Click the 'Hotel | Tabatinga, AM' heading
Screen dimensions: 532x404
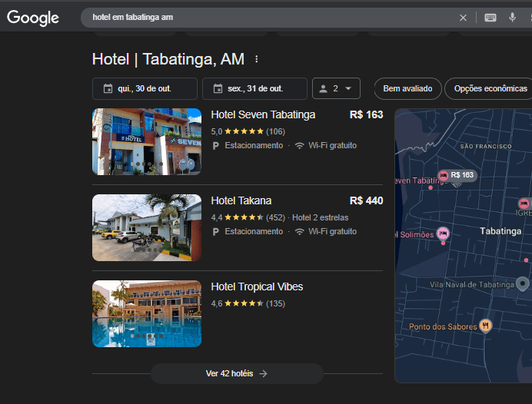168,59
